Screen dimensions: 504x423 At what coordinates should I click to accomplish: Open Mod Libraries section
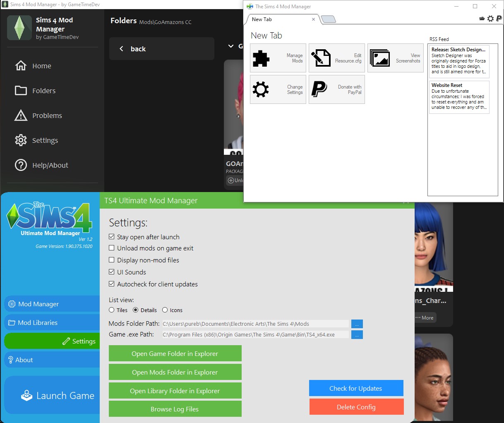[x=52, y=322]
